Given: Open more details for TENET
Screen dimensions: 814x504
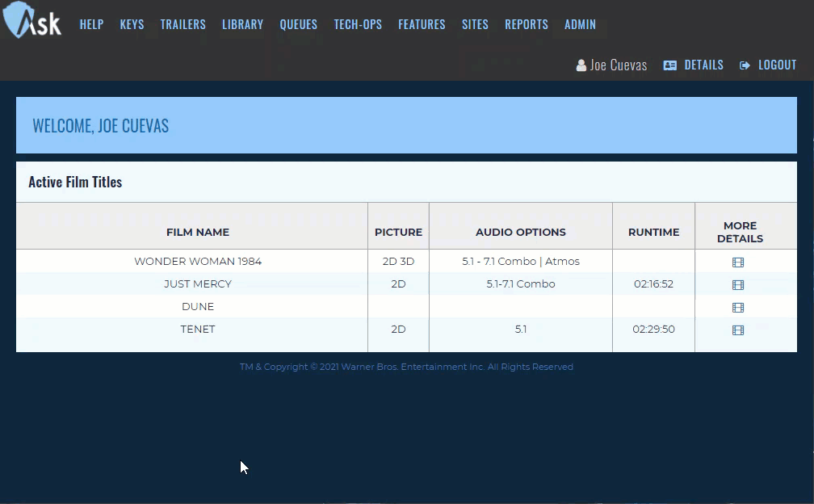Looking at the screenshot, I should point(737,330).
